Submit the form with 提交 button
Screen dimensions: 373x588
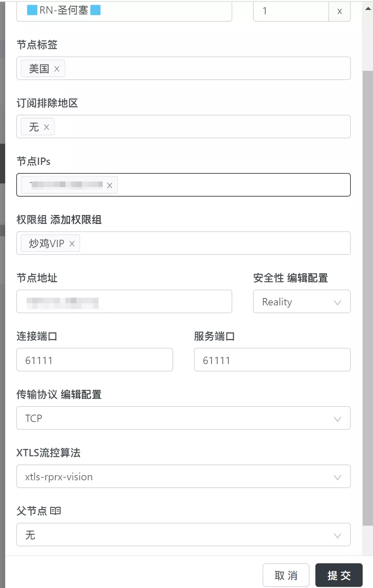coord(339,575)
